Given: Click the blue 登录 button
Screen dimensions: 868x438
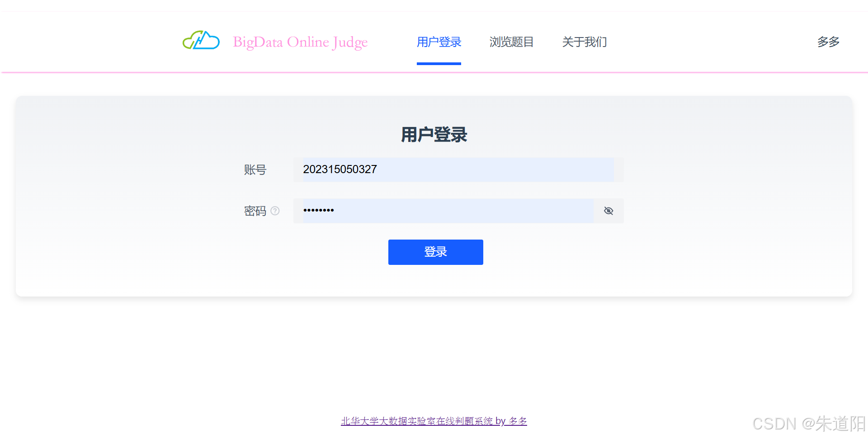Looking at the screenshot, I should click(436, 252).
